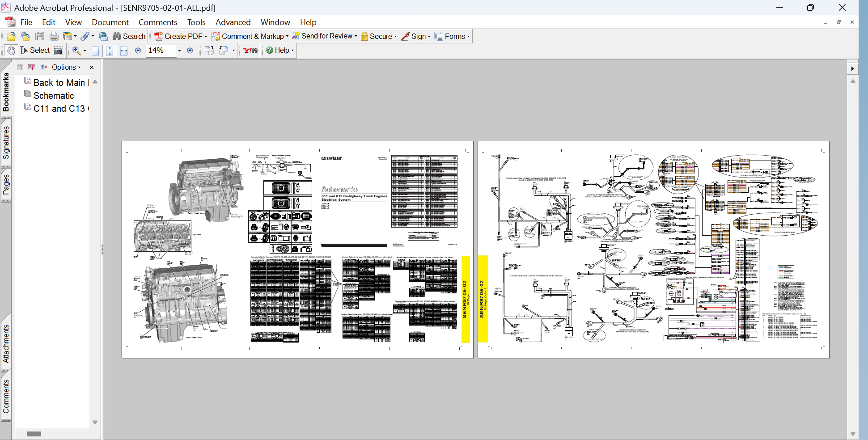Click the Yahoo search toolbar icon
The width and height of the screenshot is (868, 440).
click(250, 51)
